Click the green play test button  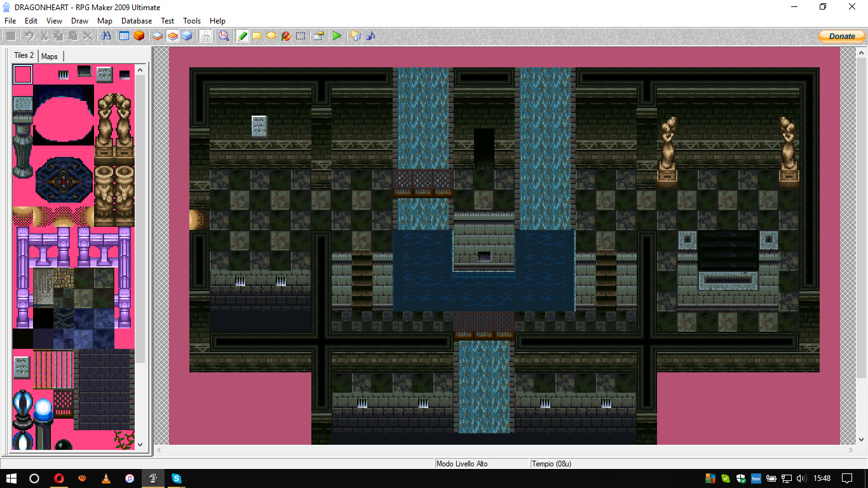pos(337,36)
